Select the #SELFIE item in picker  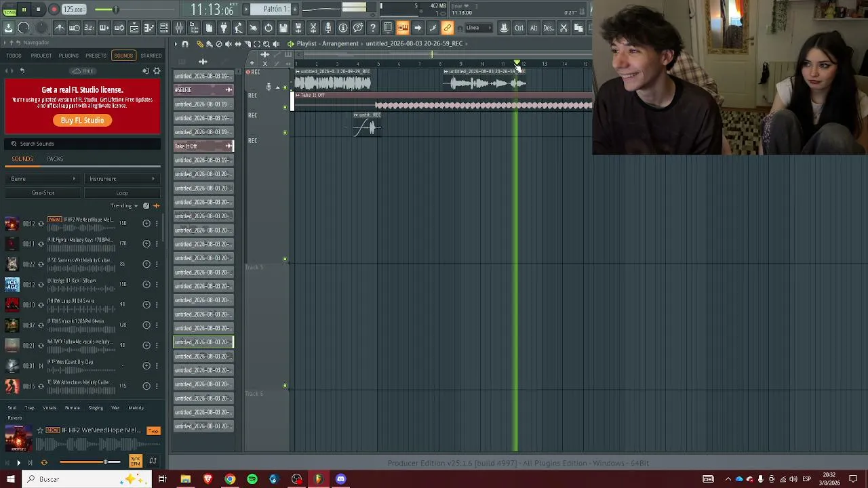pos(203,90)
